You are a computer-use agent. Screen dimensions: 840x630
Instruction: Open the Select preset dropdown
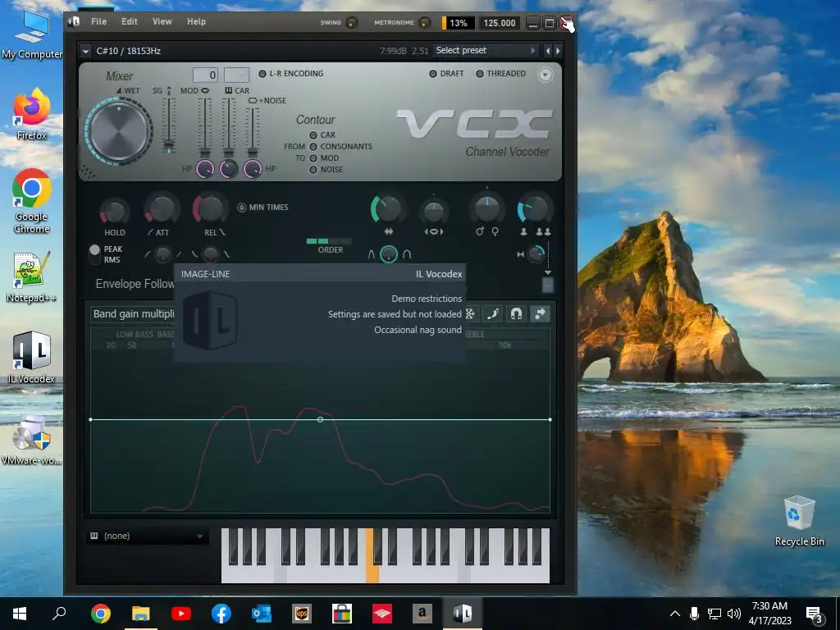point(486,50)
